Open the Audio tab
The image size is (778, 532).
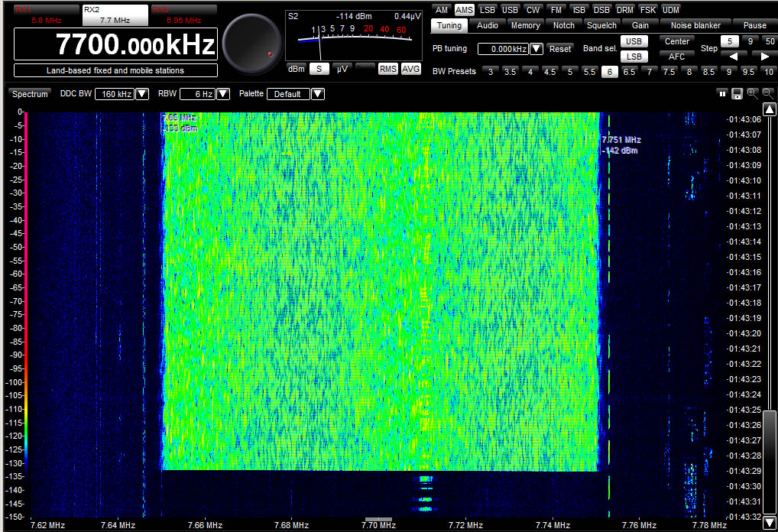click(488, 25)
